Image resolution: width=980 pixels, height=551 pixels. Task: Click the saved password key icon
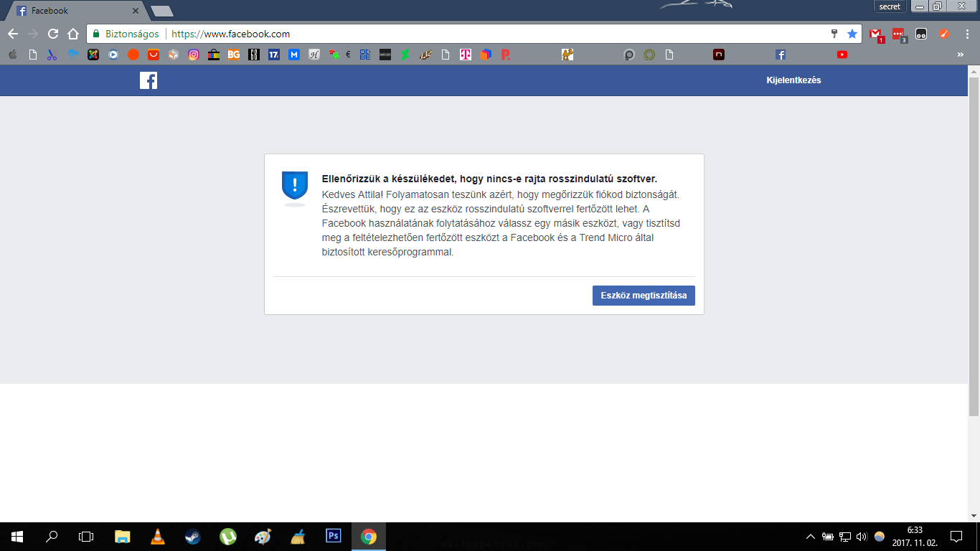click(834, 34)
